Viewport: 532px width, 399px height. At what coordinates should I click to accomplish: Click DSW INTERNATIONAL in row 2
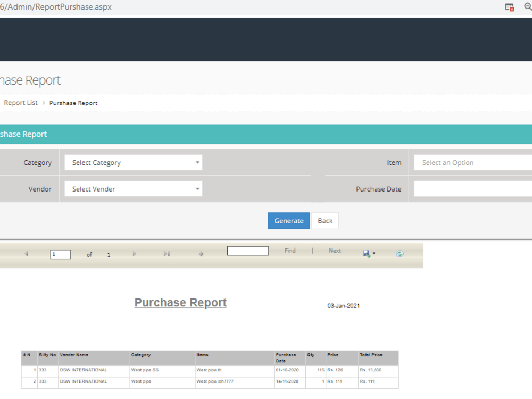click(x=84, y=381)
